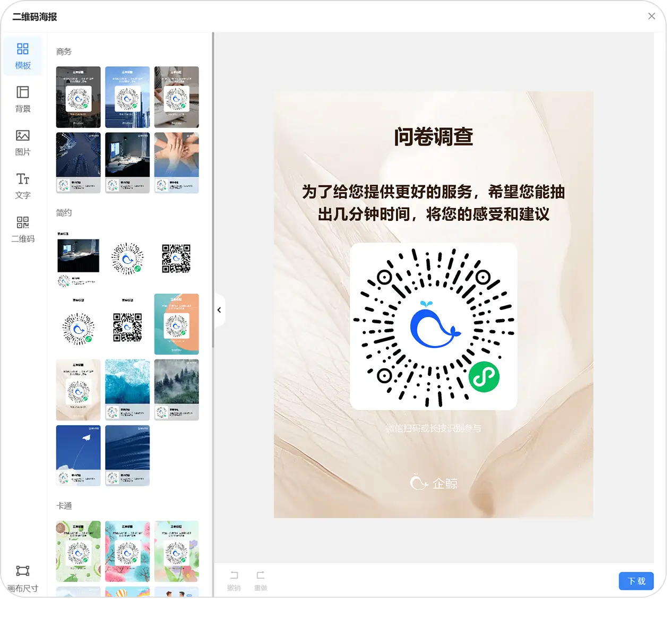Select the beige feather simple template
672x637 pixels.
click(x=78, y=390)
